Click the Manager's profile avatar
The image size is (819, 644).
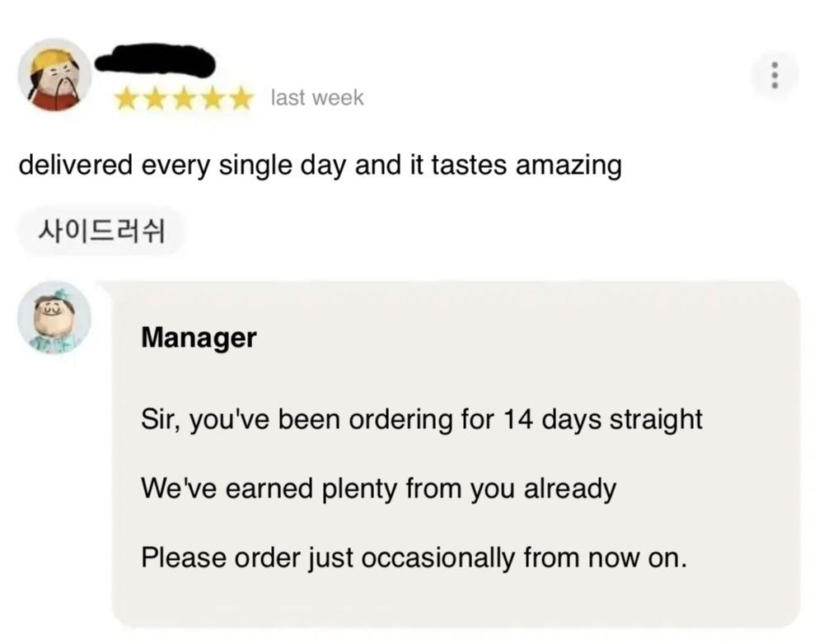[54, 318]
